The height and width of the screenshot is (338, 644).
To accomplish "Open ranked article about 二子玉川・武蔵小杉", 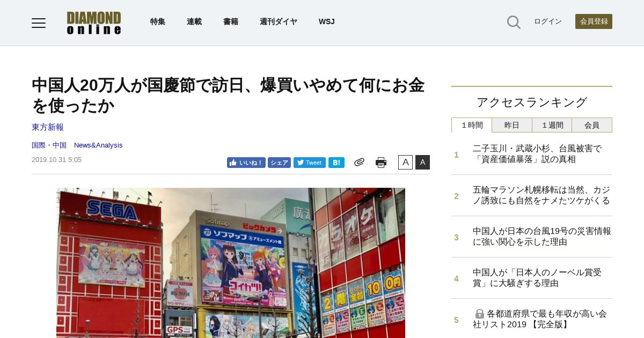I will pyautogui.click(x=537, y=154).
